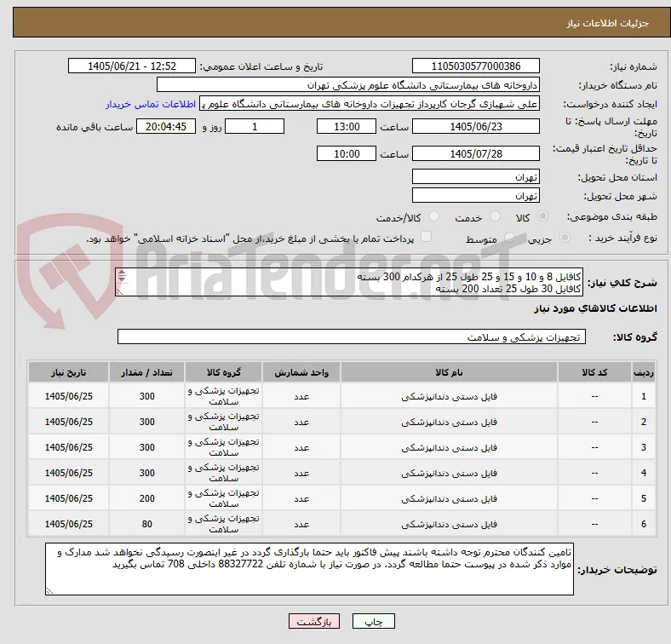Select the متوسط purchase type radio
Screen dimensions: 671x644
click(509, 237)
